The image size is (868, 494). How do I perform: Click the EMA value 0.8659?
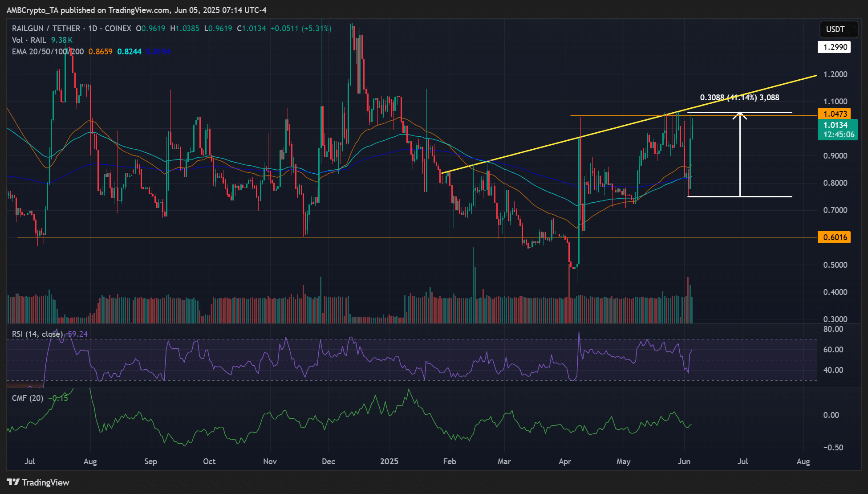(100, 52)
